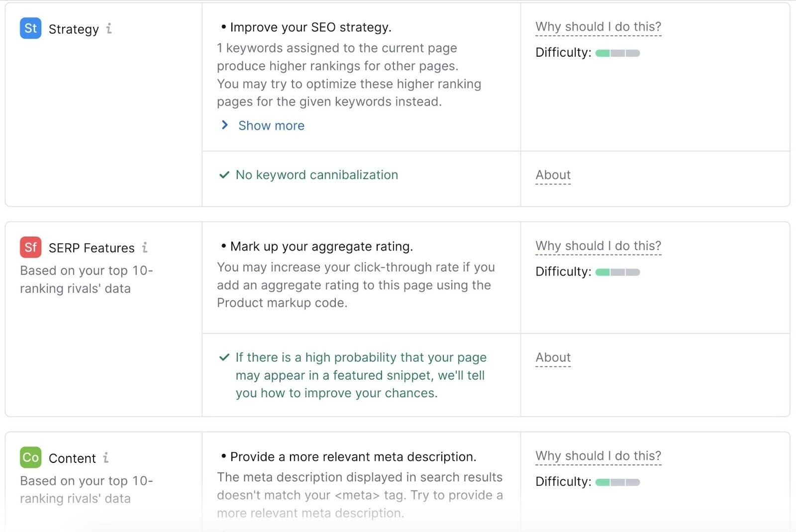Open 'Why should I do this?' for Strategy

click(x=597, y=27)
